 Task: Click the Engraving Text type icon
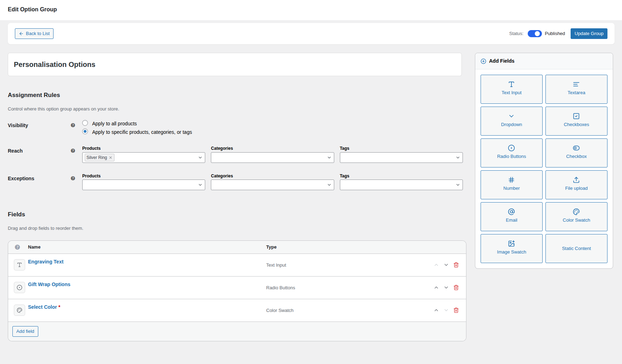click(x=19, y=265)
